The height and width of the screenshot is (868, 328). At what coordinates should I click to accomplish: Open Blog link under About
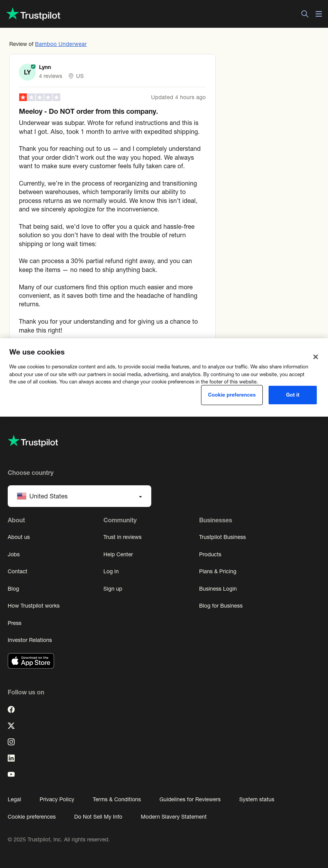click(14, 589)
